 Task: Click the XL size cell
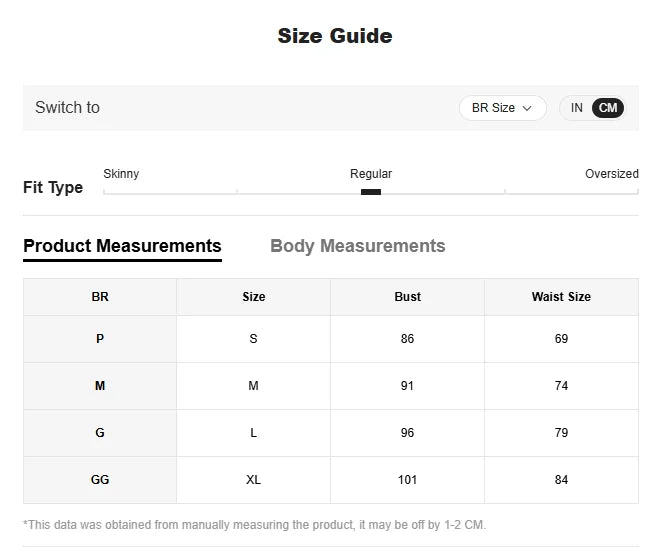pos(254,480)
